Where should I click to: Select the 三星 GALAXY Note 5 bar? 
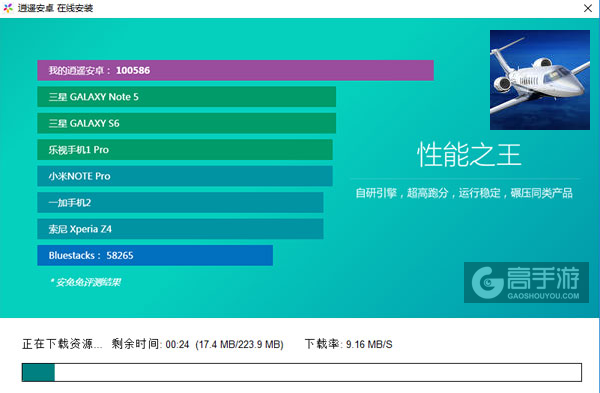click(187, 97)
